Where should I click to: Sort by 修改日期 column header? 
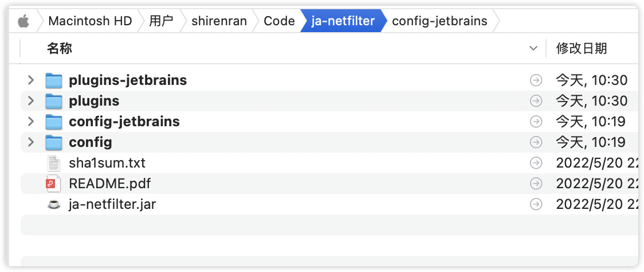pos(582,49)
